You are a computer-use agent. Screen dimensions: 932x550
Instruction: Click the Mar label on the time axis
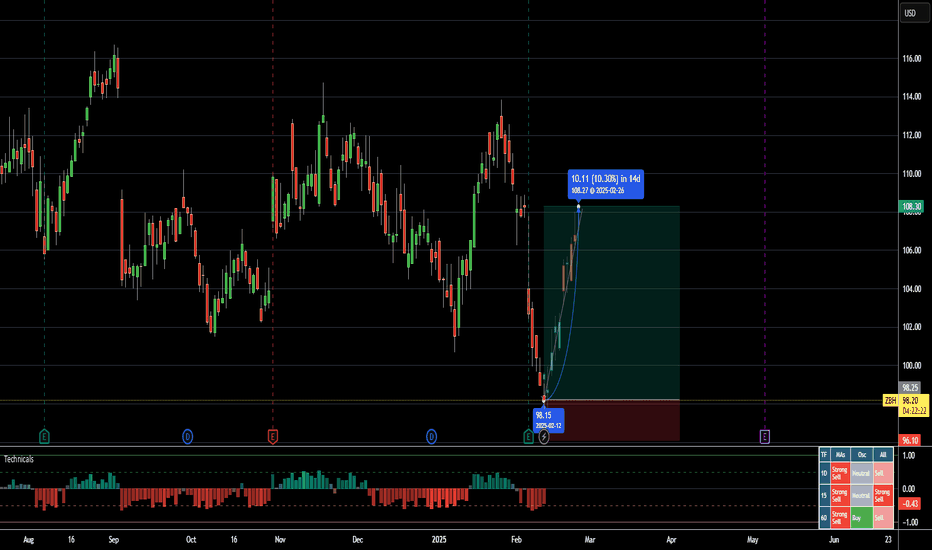[590, 540]
